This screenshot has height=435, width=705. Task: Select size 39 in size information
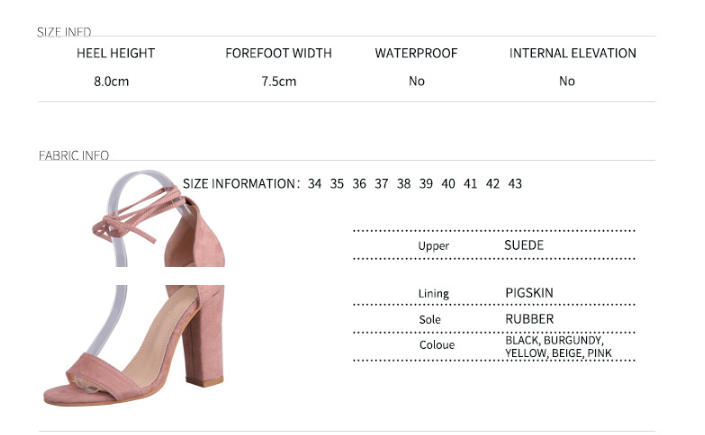[x=426, y=184]
